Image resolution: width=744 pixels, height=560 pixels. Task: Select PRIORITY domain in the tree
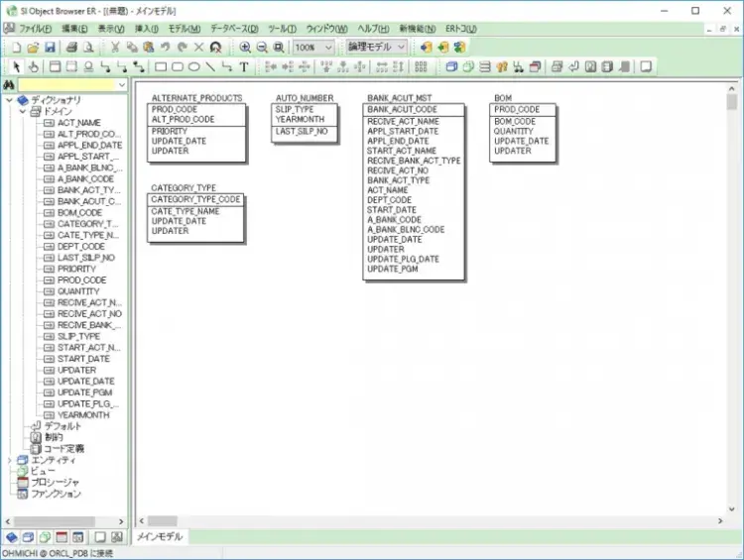[76, 269]
